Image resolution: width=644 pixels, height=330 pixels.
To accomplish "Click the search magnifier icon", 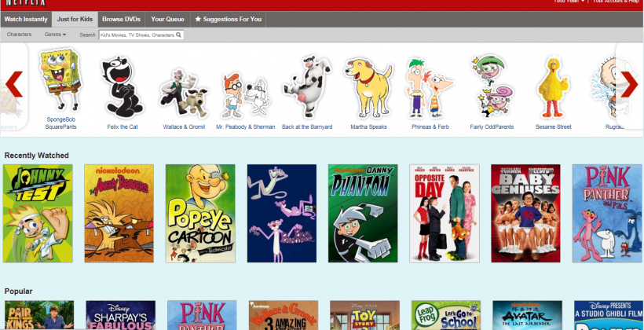I will (x=178, y=35).
